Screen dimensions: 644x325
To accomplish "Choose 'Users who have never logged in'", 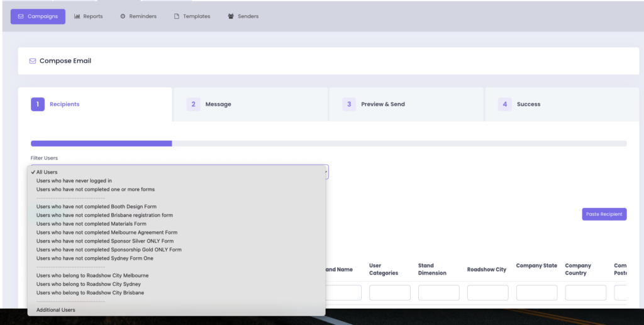I will (74, 180).
